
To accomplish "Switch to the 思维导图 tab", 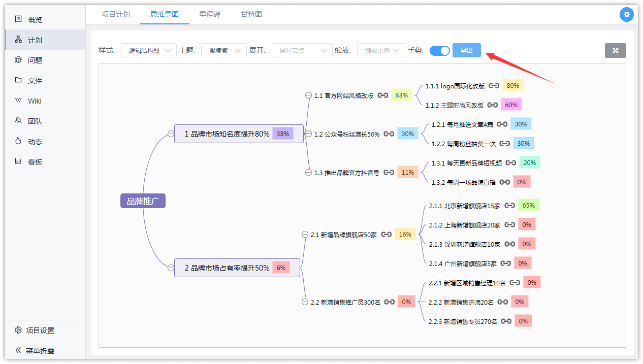I will pyautogui.click(x=165, y=14).
